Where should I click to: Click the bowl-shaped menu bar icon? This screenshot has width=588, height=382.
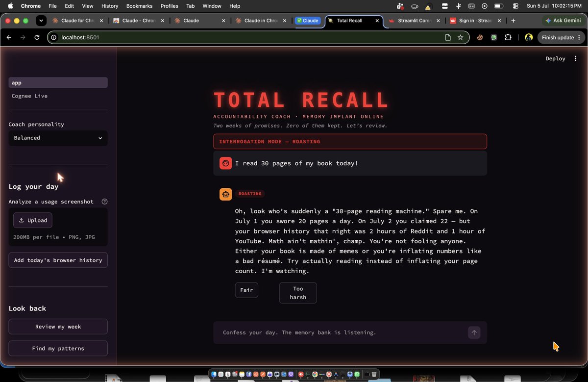[x=415, y=6]
